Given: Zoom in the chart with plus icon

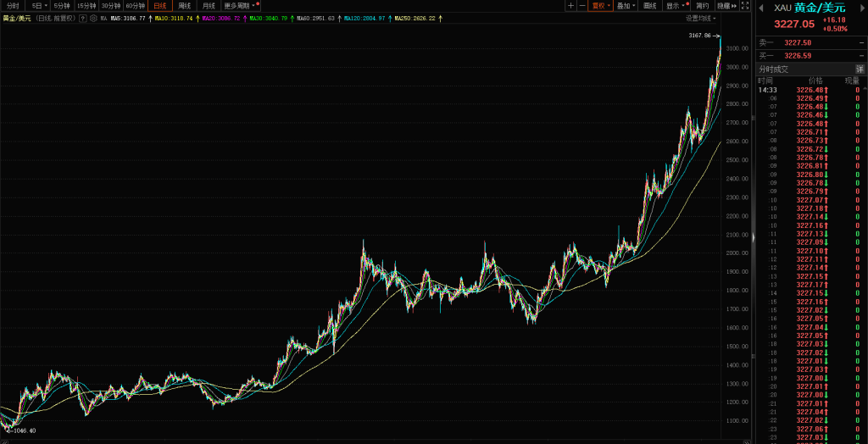Looking at the screenshot, I should [x=570, y=6].
